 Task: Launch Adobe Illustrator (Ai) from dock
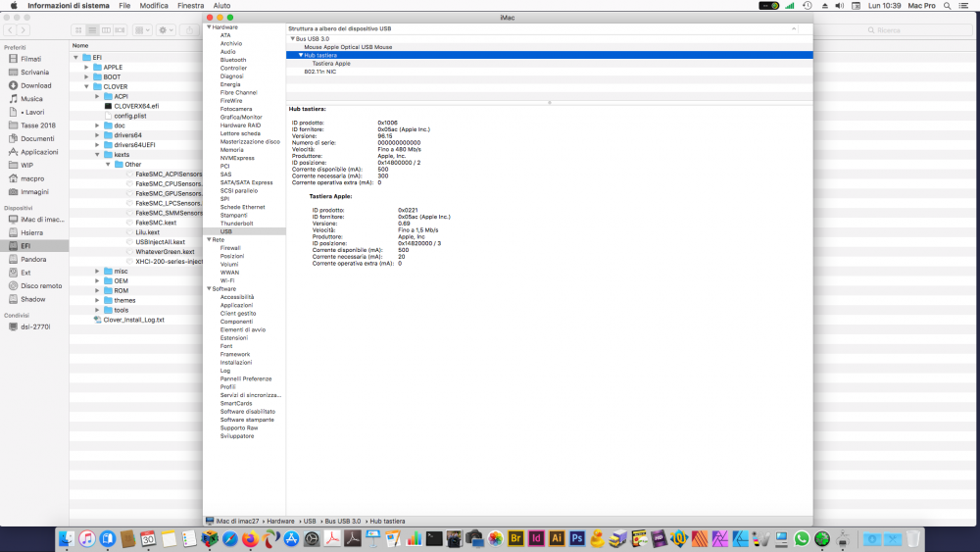click(557, 538)
